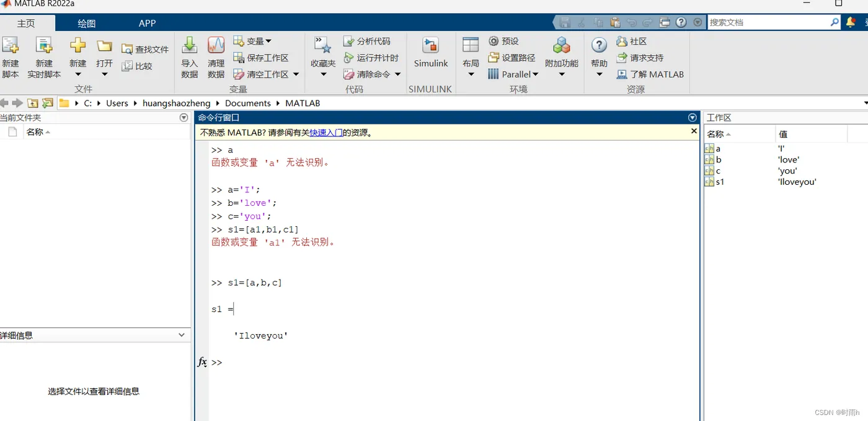This screenshot has height=421, width=868.
Task: Click the notification bell icon
Action: (851, 22)
